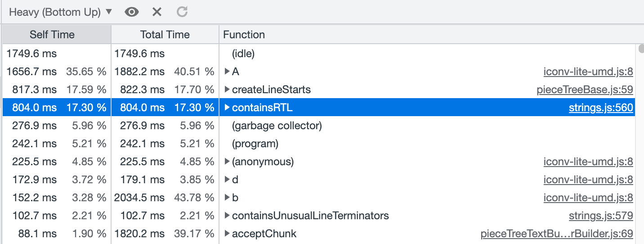Expand the acceptChunk function row
Screen dimensions: 644x244
pos(228,234)
